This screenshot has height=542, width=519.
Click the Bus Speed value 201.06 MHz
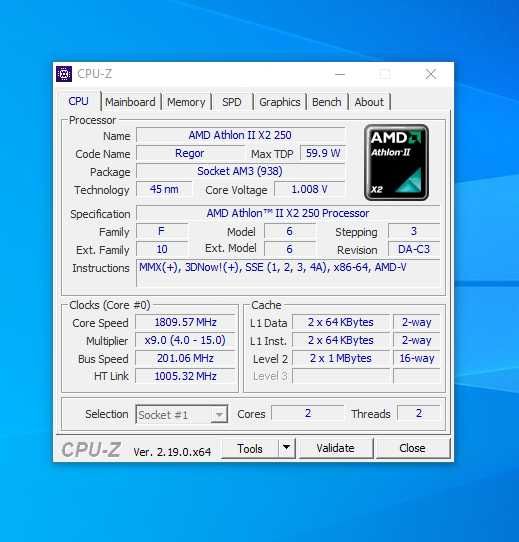click(185, 358)
